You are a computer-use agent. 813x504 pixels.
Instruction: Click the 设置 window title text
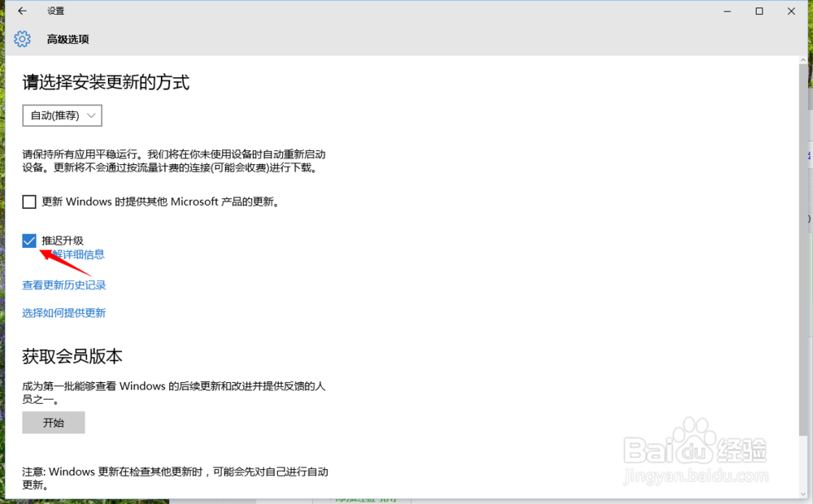(x=55, y=11)
